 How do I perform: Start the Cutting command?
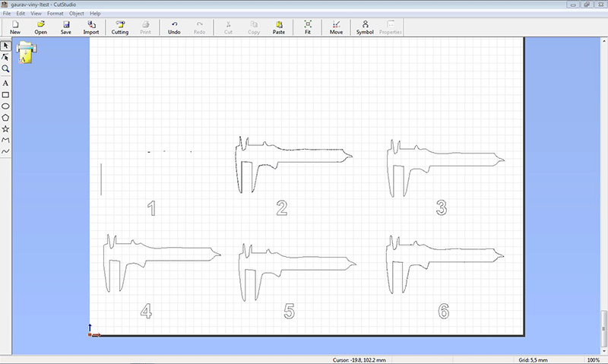[x=120, y=27]
